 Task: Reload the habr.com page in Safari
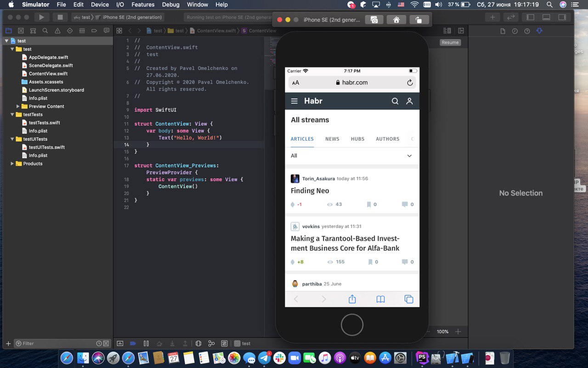tap(410, 83)
